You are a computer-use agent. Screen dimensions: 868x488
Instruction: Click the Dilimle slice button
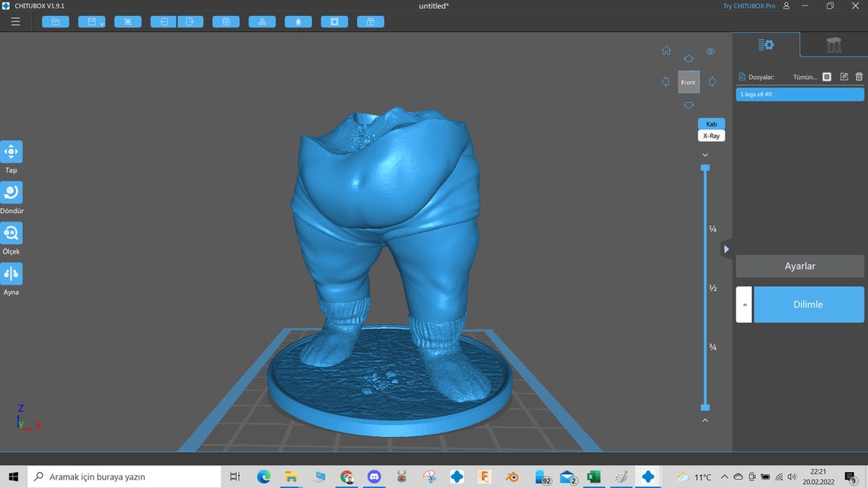coord(809,304)
